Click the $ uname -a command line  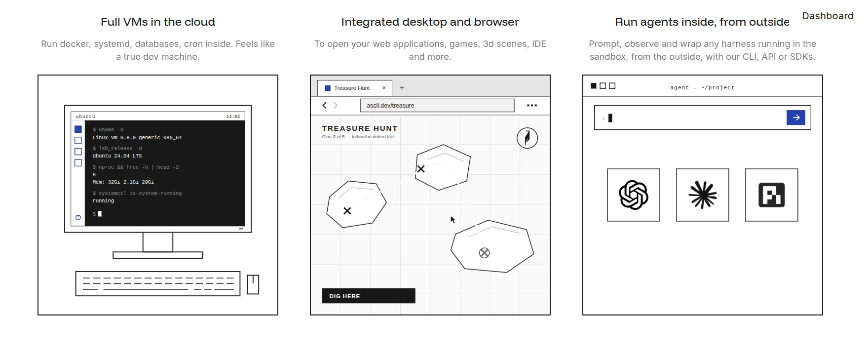pyautogui.click(x=108, y=130)
